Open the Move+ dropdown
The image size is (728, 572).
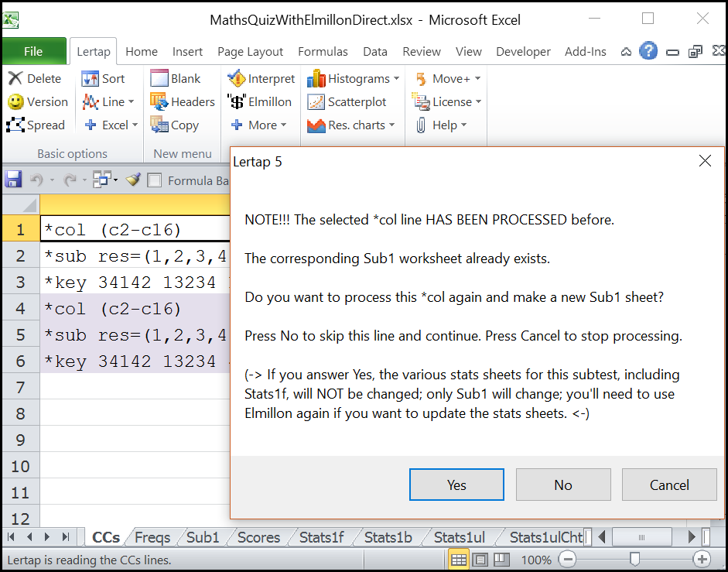(448, 78)
